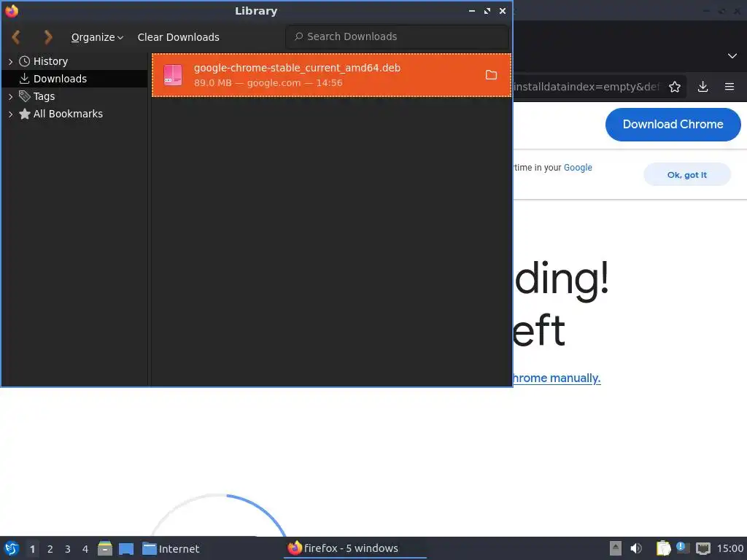The height and width of the screenshot is (560, 747).
Task: Switch to workspace 3
Action: click(68, 549)
